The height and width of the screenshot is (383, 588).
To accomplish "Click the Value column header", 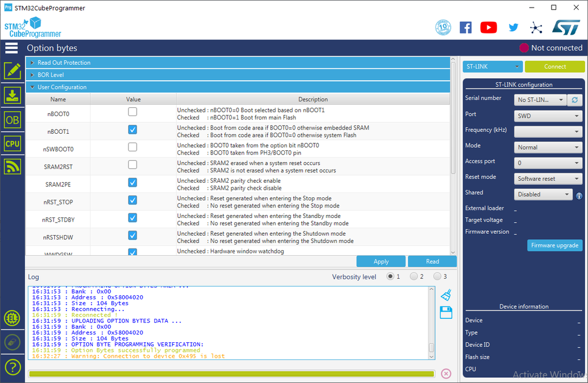I will [x=133, y=99].
